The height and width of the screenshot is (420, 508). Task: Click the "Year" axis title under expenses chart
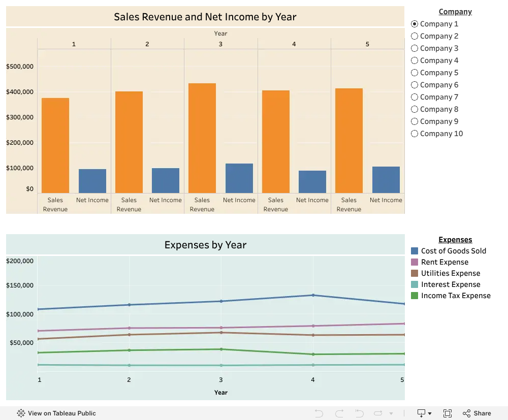tap(220, 393)
